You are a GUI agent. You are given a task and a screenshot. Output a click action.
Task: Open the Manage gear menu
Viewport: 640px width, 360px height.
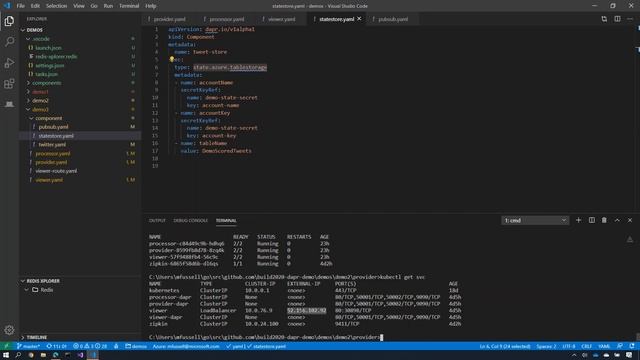pyautogui.click(x=9, y=330)
